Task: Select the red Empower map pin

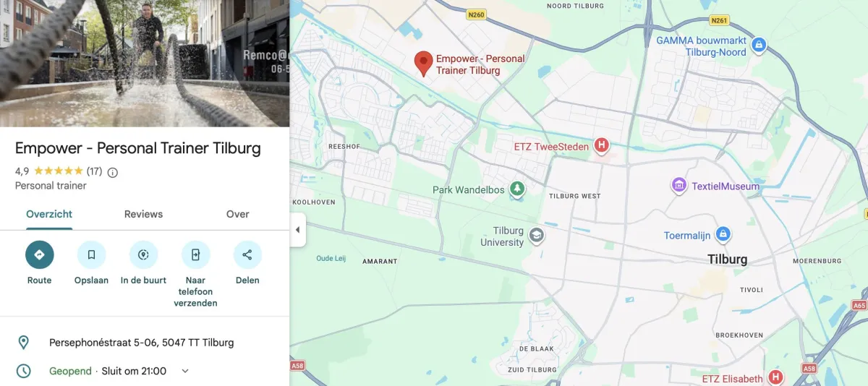Action: (x=423, y=64)
